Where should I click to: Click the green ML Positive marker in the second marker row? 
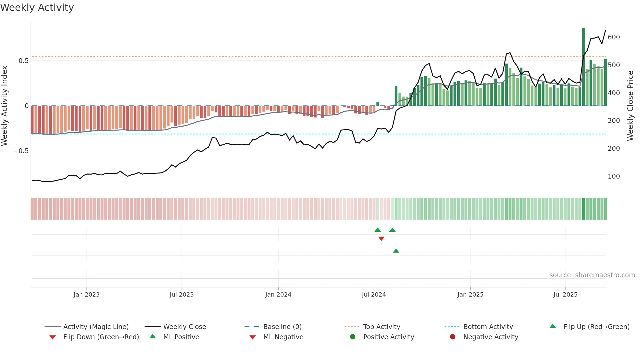pyautogui.click(x=396, y=251)
